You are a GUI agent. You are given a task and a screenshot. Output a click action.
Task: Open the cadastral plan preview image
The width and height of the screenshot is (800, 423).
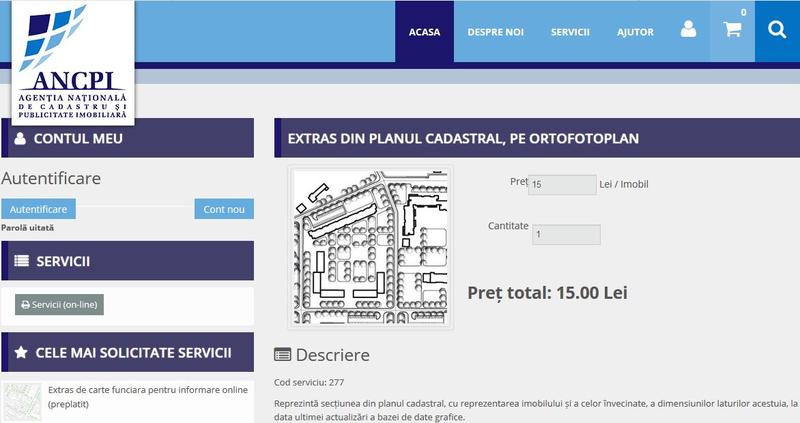(370, 247)
